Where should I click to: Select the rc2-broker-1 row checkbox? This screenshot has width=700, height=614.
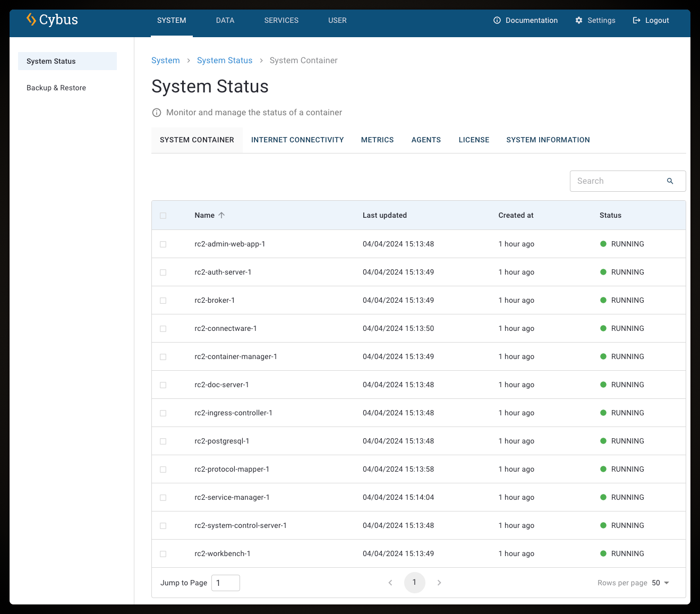163,301
